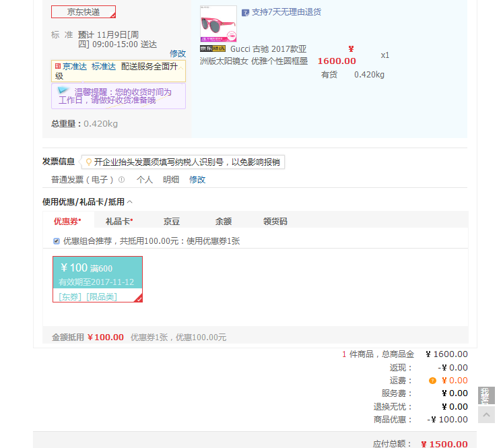Viewport: 503px width, 448px height.
Task: Click the 商品优惠 -¥100.00 value
Action: pyautogui.click(x=447, y=420)
